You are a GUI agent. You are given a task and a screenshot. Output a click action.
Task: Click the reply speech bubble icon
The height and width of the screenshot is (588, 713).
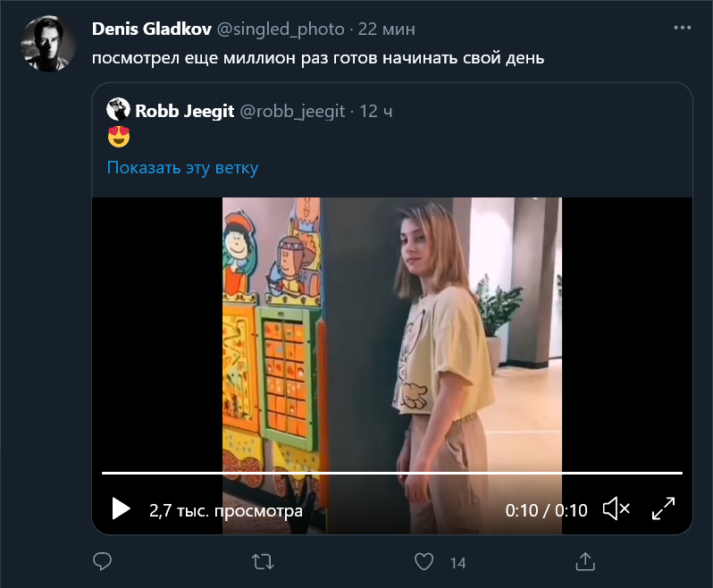(x=103, y=561)
